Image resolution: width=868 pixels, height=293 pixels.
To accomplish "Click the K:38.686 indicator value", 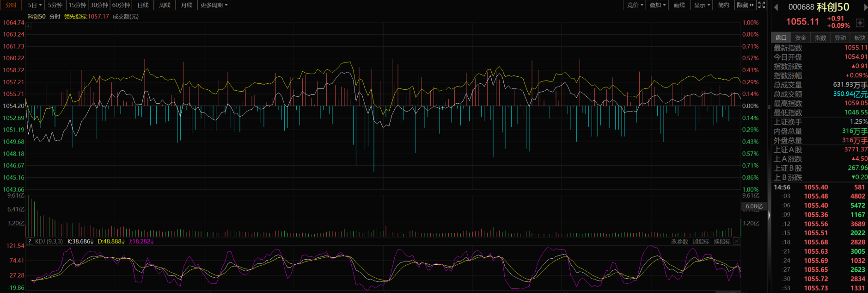I will [x=80, y=242].
